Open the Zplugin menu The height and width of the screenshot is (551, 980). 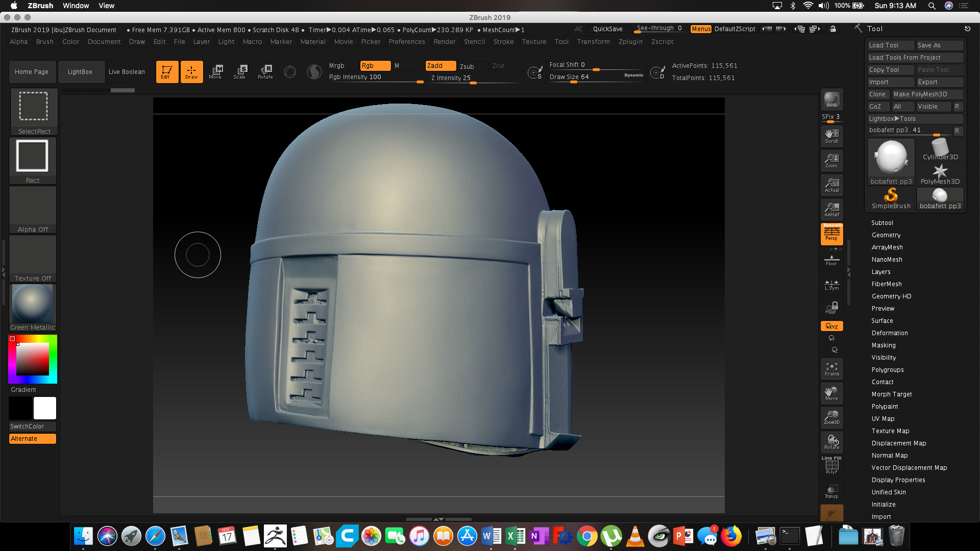coord(630,42)
